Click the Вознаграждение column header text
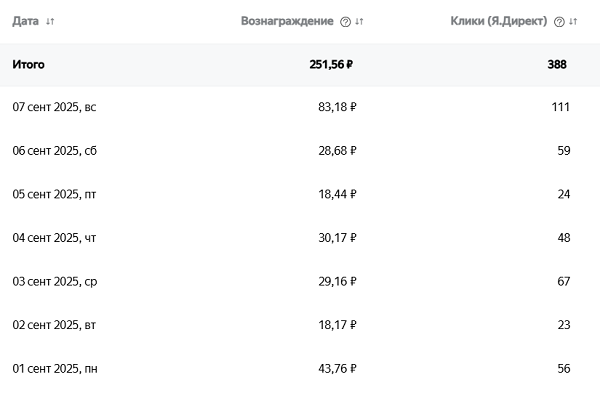600x401 pixels. [287, 21]
